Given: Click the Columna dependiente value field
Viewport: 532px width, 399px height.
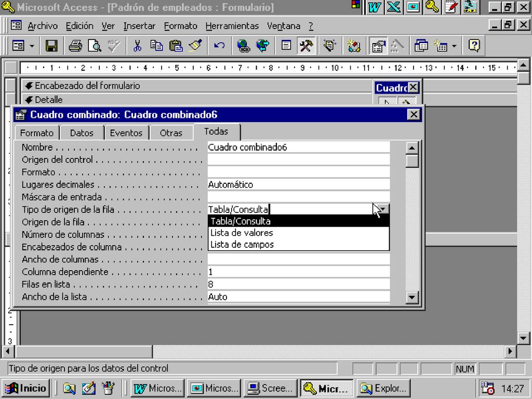Looking at the screenshot, I should point(299,272).
